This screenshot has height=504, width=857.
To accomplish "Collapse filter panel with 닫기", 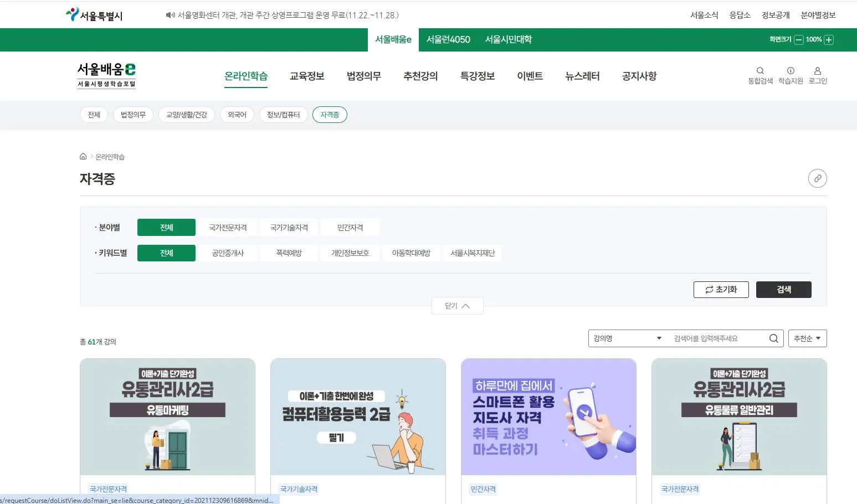I will (457, 306).
